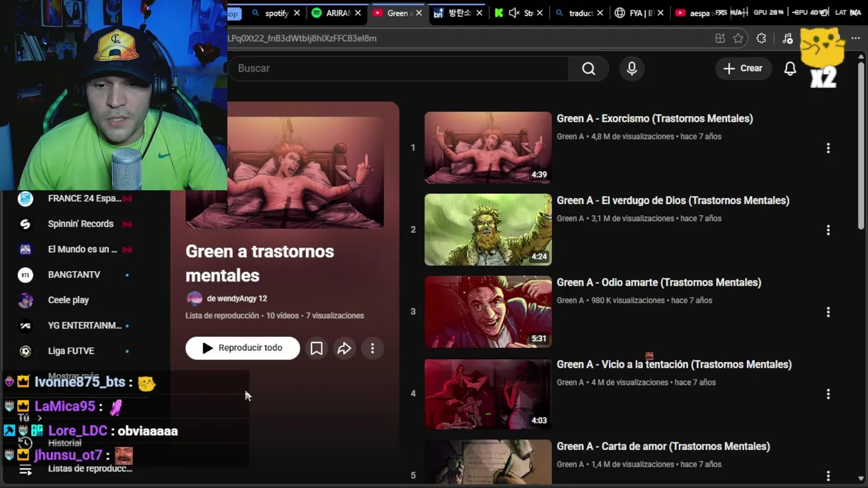
Task: Open title Green A - Exorcismo (Trastornos Mentales)
Action: (654, 119)
